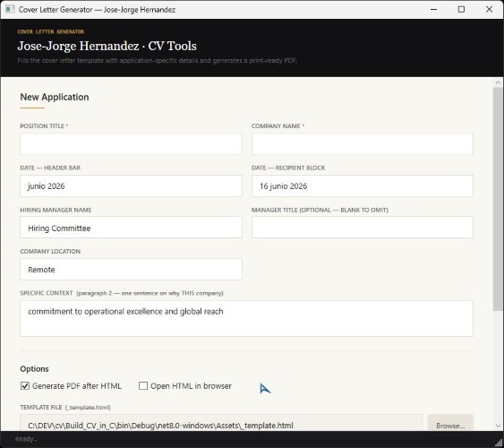Viewport: 504px width, 448px height.
Task: Click the Position Title input field
Action: pos(131,143)
